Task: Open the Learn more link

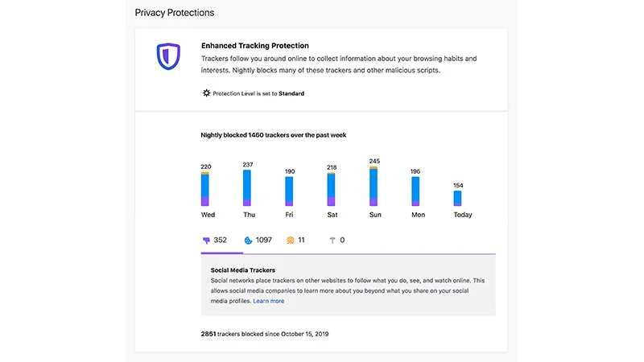Action: pos(268,301)
